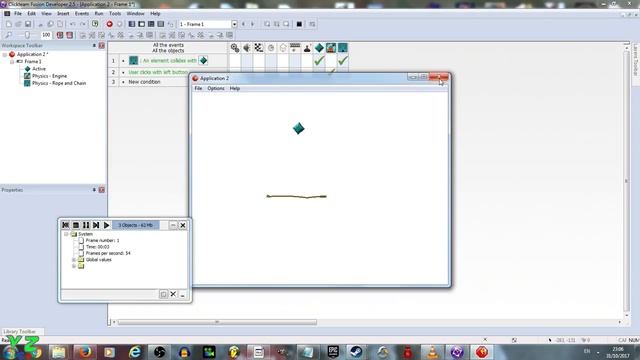Expand the unnamed folder node below Global values
The height and width of the screenshot is (360, 640).
click(x=74, y=266)
